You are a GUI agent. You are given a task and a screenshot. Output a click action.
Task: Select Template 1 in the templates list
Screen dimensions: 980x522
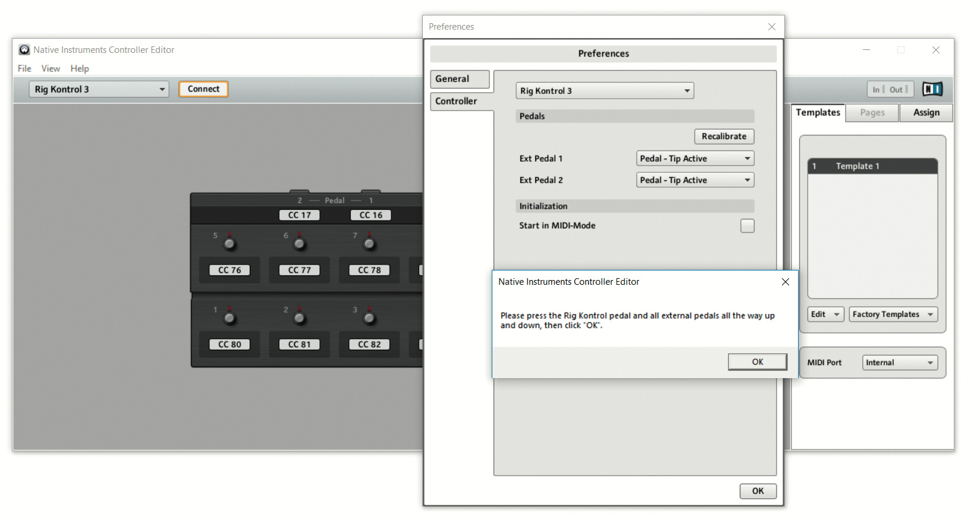[x=872, y=166]
